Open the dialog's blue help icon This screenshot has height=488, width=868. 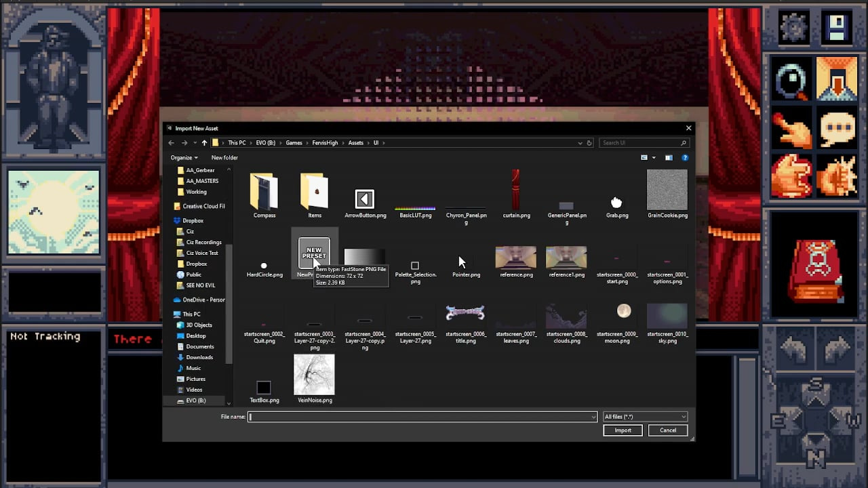coord(685,158)
